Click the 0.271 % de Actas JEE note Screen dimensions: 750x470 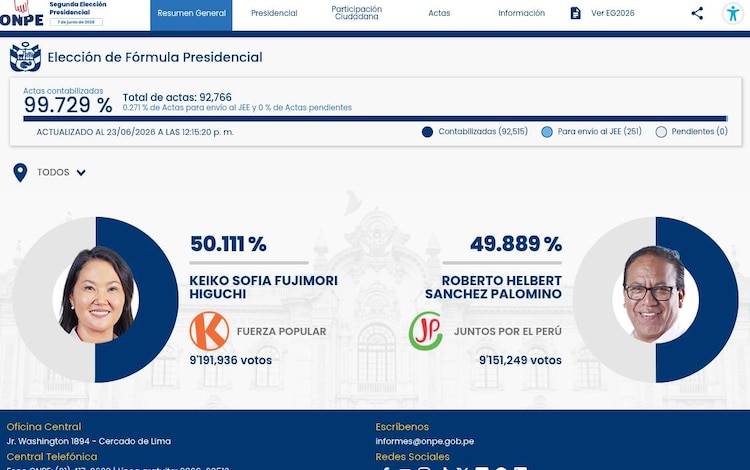[237, 108]
